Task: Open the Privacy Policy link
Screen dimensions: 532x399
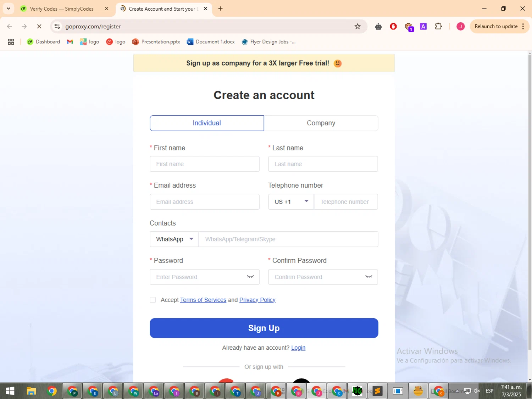Action: pyautogui.click(x=257, y=300)
